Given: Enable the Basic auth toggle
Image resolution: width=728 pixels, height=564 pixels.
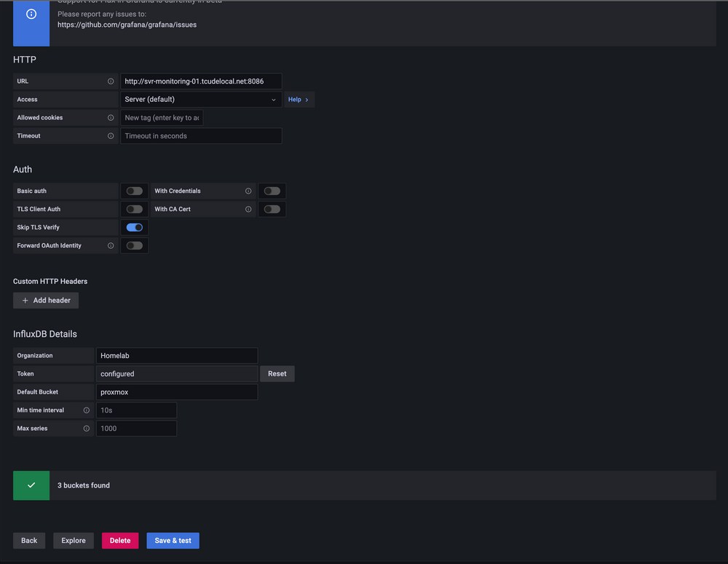Looking at the screenshot, I should (134, 191).
